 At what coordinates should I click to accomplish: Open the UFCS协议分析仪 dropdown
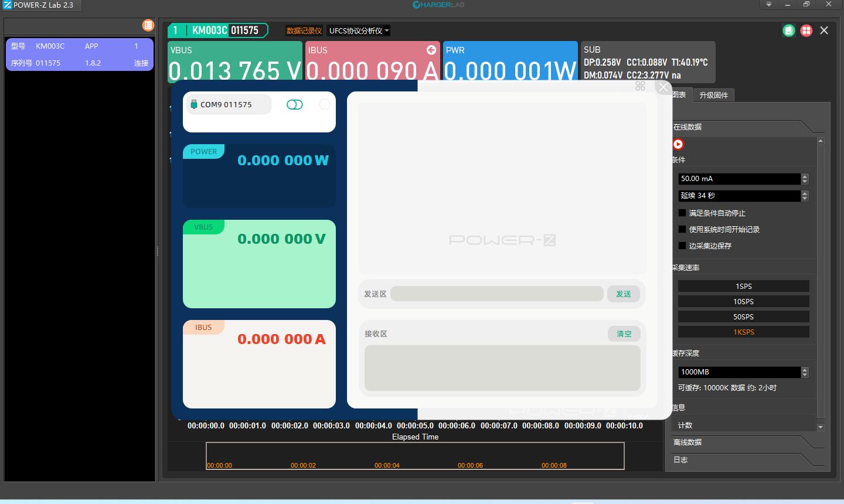(x=359, y=30)
